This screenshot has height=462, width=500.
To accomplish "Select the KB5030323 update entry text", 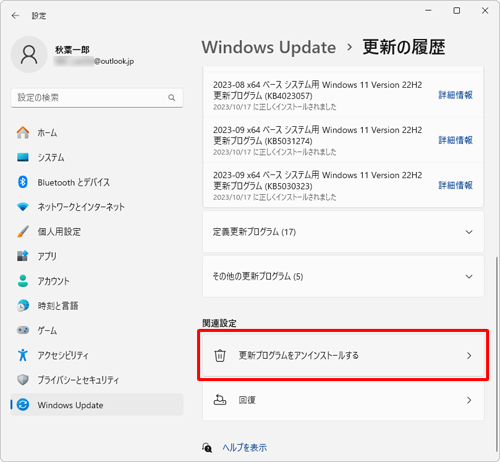I will [317, 186].
